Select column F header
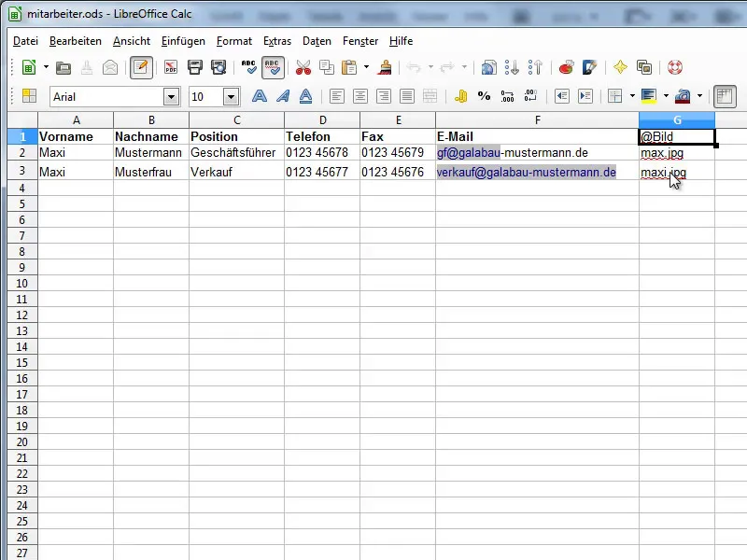 tap(538, 120)
